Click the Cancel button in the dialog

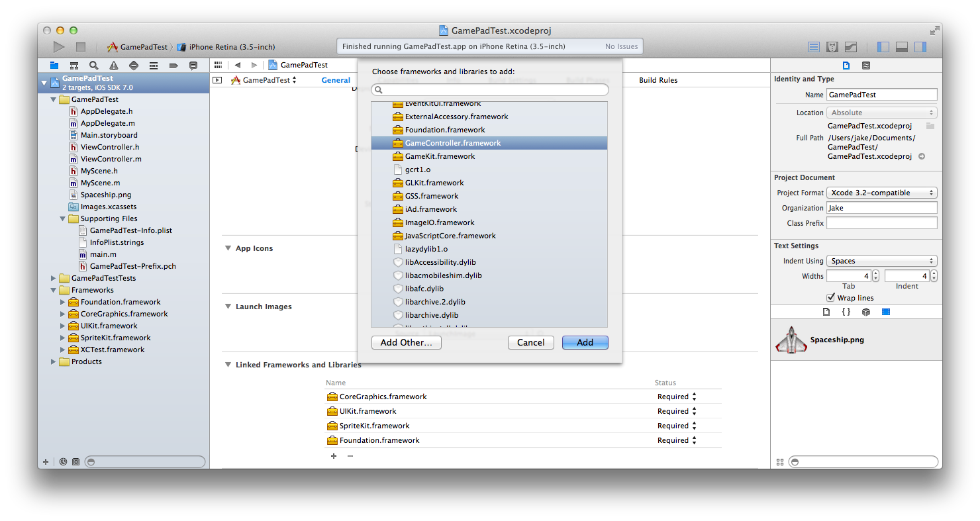(x=531, y=342)
